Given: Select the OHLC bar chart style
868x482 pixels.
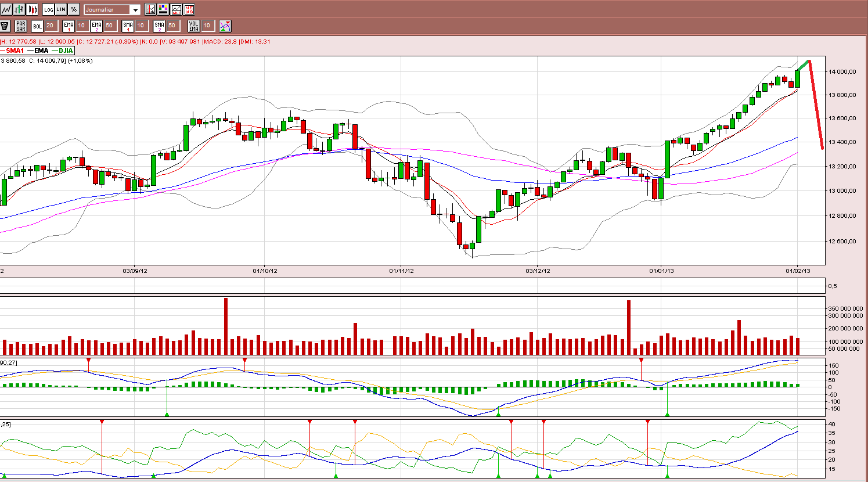Looking at the screenshot, I should coord(19,9).
